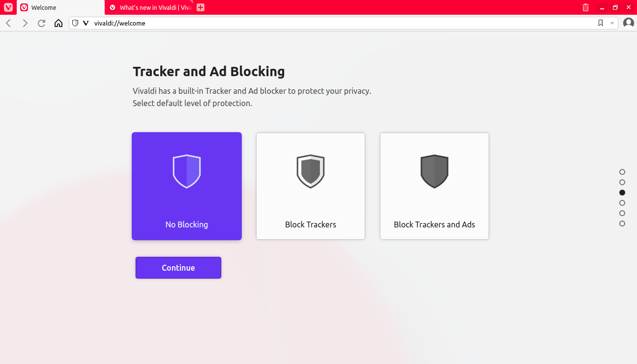Viewport: 637px width, 364px height.
Task: Jump to the first welcome step dot
Action: tap(622, 172)
